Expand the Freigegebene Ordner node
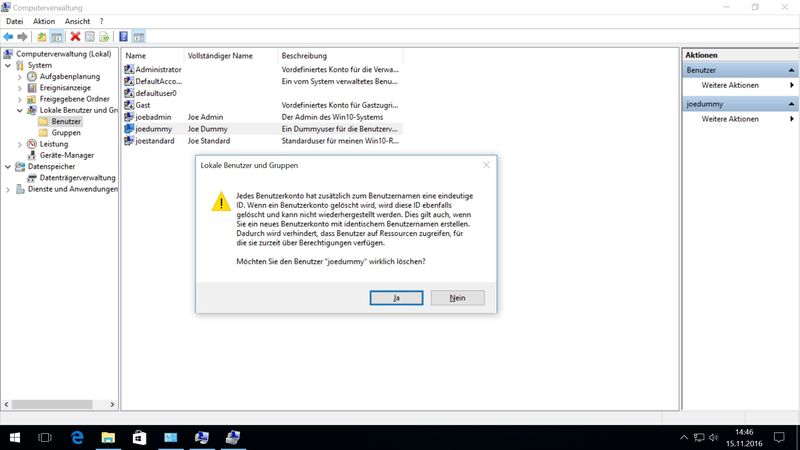Image resolution: width=800 pixels, height=450 pixels. (20, 99)
